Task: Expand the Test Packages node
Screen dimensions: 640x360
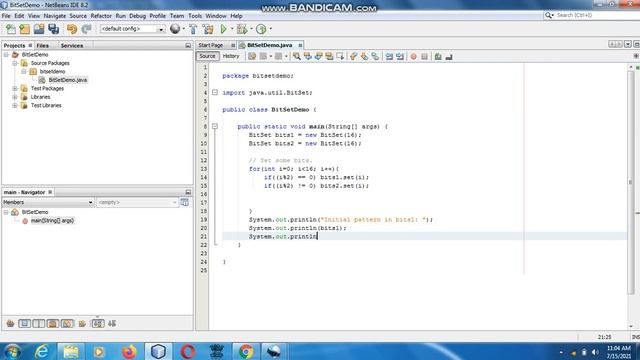Action: tap(15, 88)
